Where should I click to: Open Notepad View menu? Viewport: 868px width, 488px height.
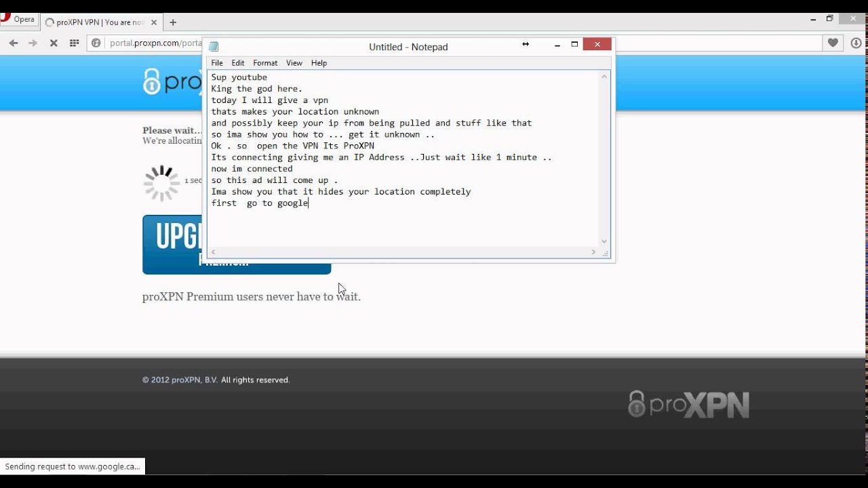(294, 63)
